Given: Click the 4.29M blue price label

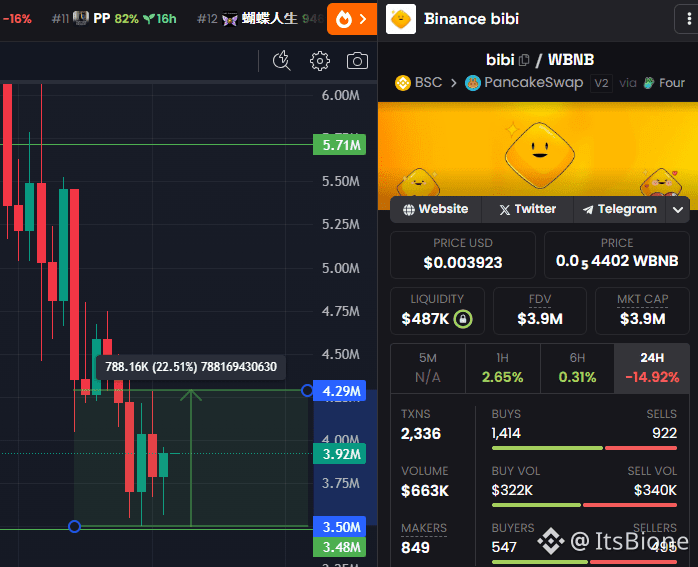Looking at the screenshot, I should pos(340,391).
